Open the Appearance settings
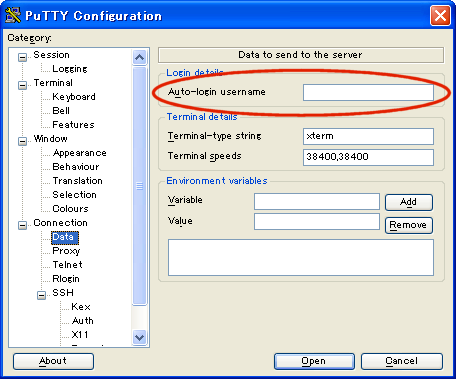 (79, 153)
